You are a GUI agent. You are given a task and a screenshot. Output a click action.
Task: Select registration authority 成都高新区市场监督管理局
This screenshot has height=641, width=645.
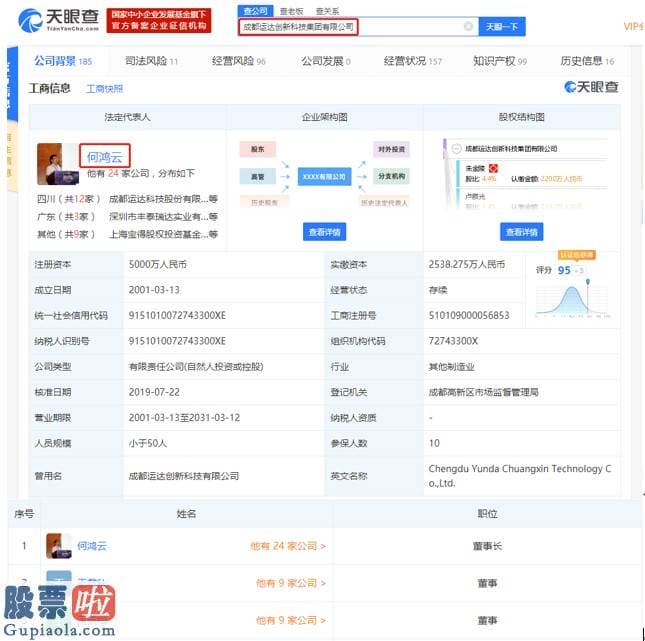[483, 392]
